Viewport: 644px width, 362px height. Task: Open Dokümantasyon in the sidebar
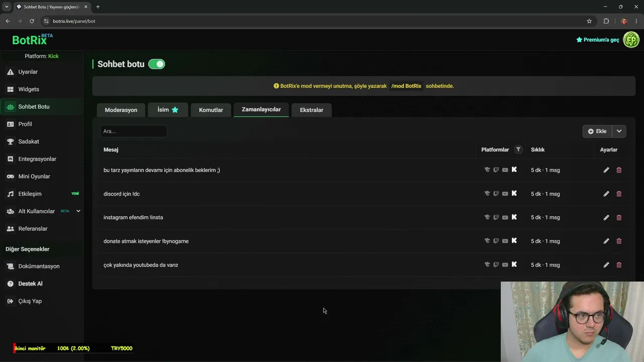point(39,266)
